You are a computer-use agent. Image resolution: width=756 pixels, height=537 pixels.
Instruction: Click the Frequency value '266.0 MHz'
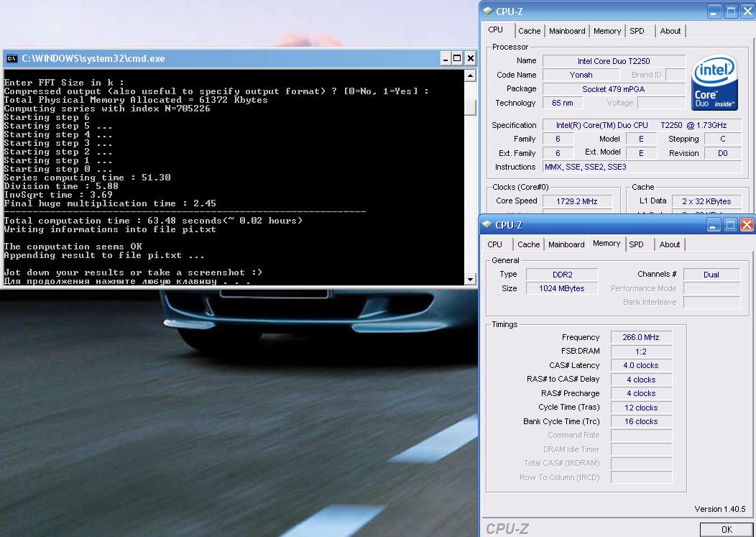point(641,337)
